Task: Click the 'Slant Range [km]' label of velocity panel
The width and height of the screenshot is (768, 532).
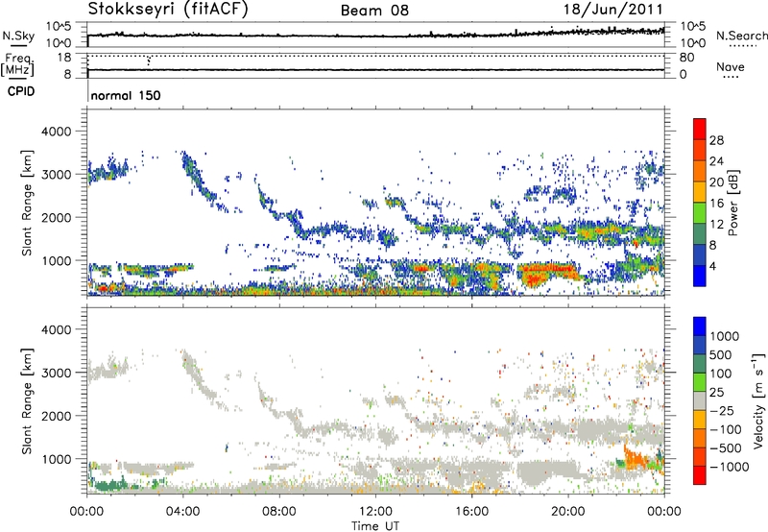Action: pos(28,401)
